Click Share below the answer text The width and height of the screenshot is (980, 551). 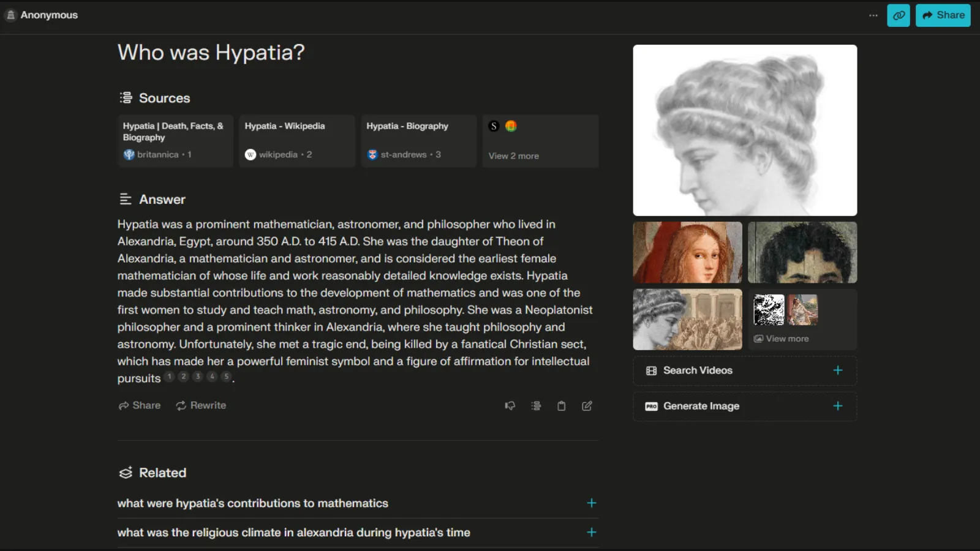click(x=140, y=405)
